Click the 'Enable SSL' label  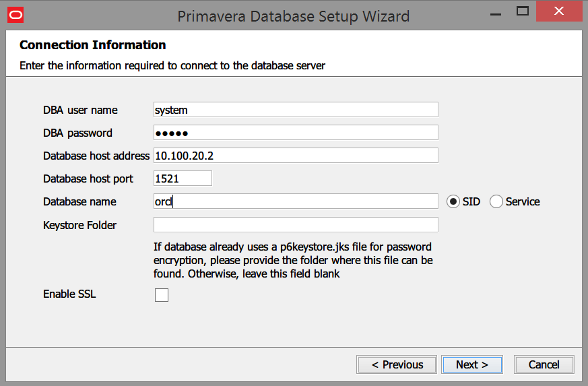69,294
